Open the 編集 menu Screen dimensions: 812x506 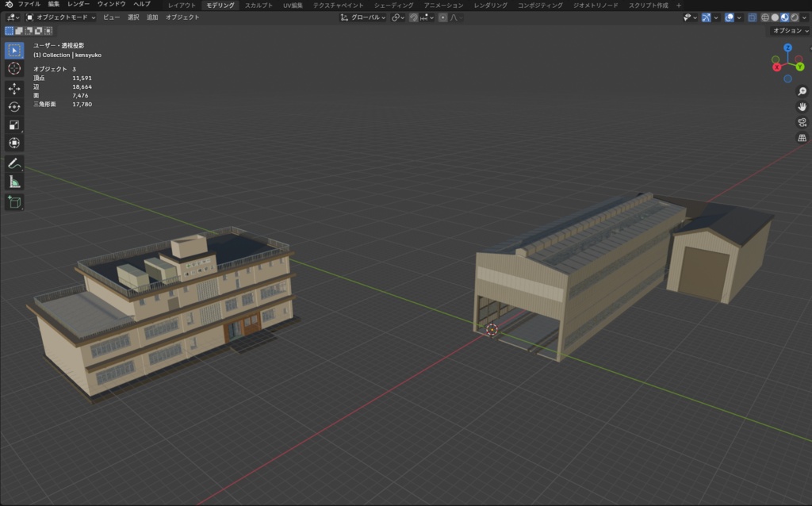click(54, 4)
